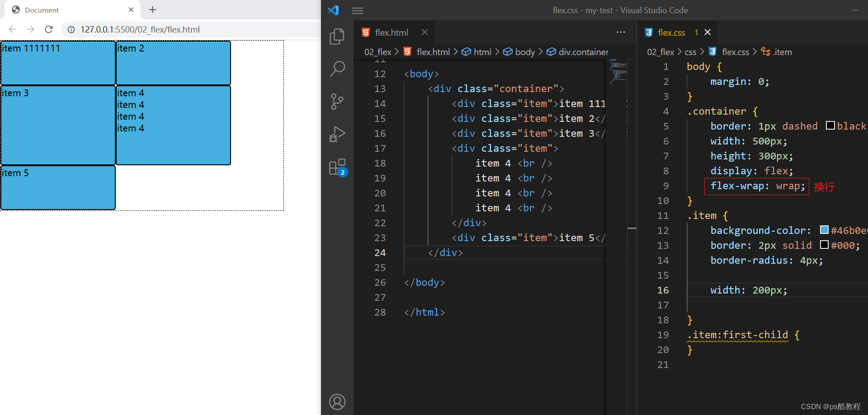Viewport: 868px width, 415px height.
Task: Open the Extensions view with badge 2
Action: coord(338,168)
